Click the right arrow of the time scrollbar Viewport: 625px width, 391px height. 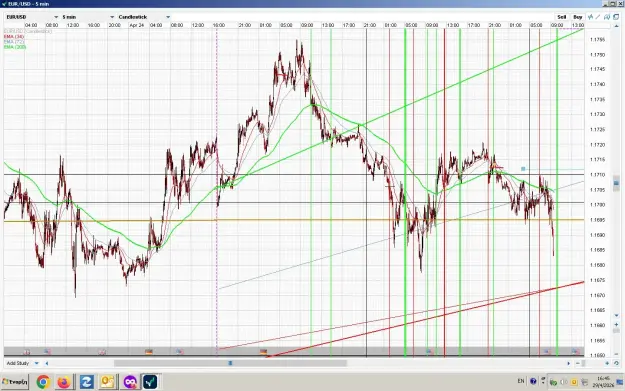coord(568,363)
